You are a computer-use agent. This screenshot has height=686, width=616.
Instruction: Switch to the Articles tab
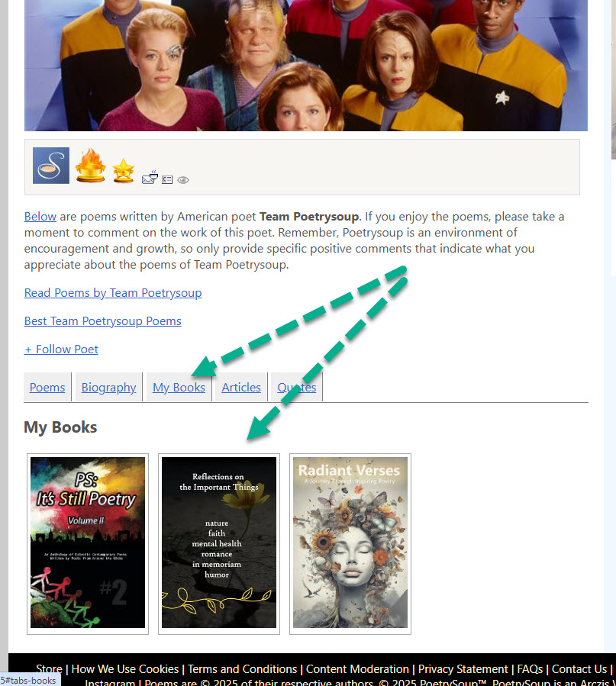(x=241, y=387)
